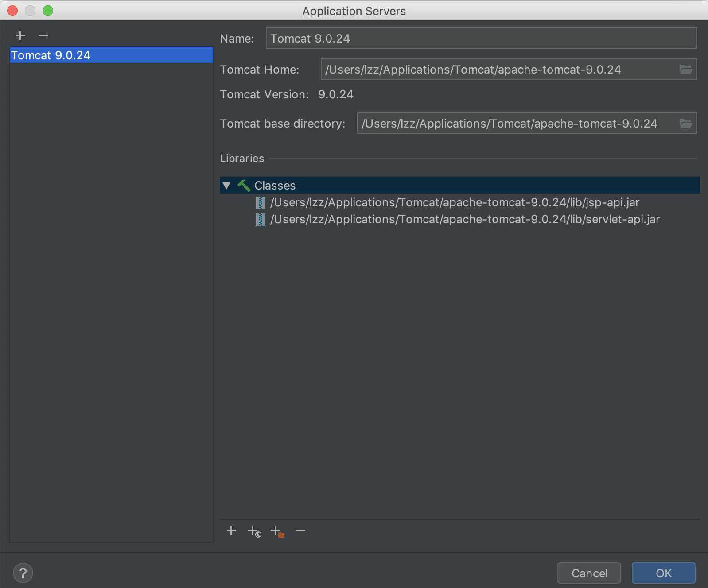Remove the selected application server
The width and height of the screenshot is (708, 588).
click(43, 35)
